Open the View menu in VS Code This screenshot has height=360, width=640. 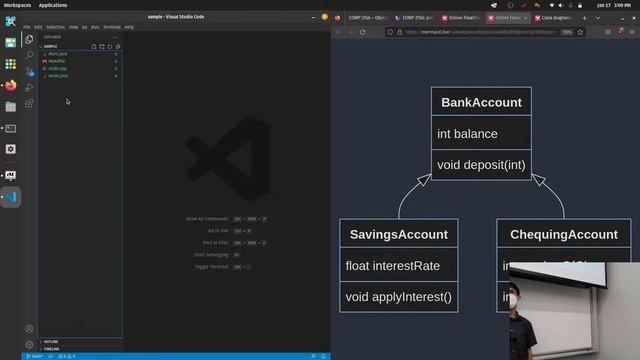[x=73, y=27]
